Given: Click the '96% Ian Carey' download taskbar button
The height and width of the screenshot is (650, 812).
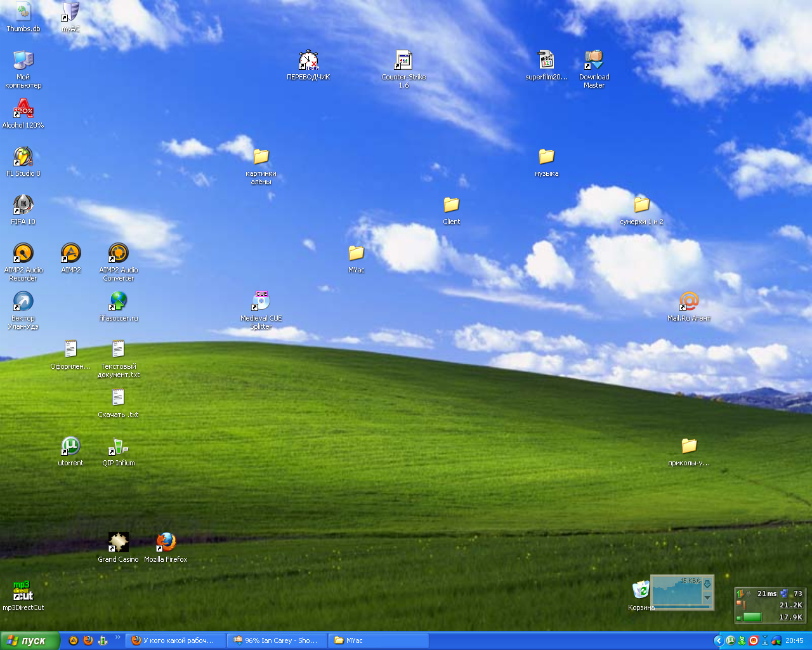Looking at the screenshot, I should (277, 640).
